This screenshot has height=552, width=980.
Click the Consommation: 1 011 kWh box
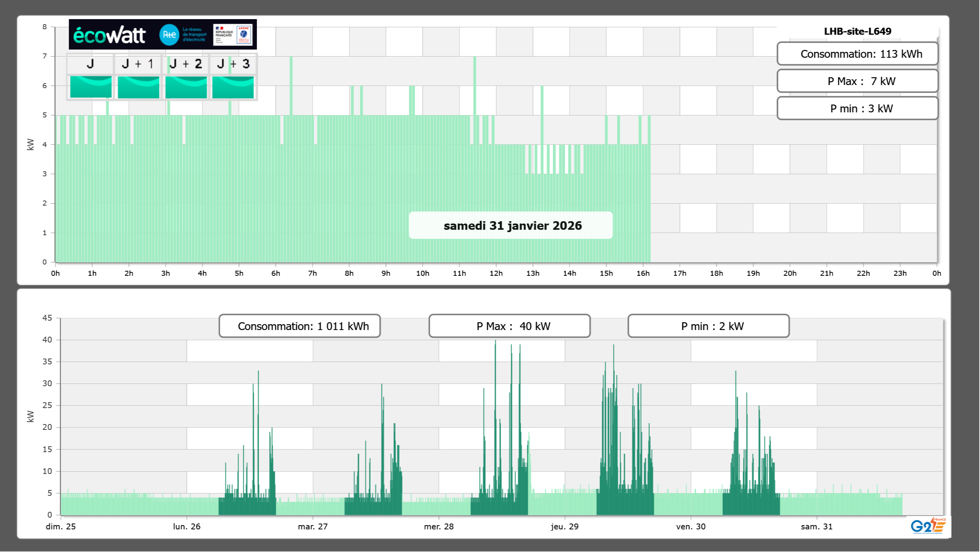[x=299, y=326]
